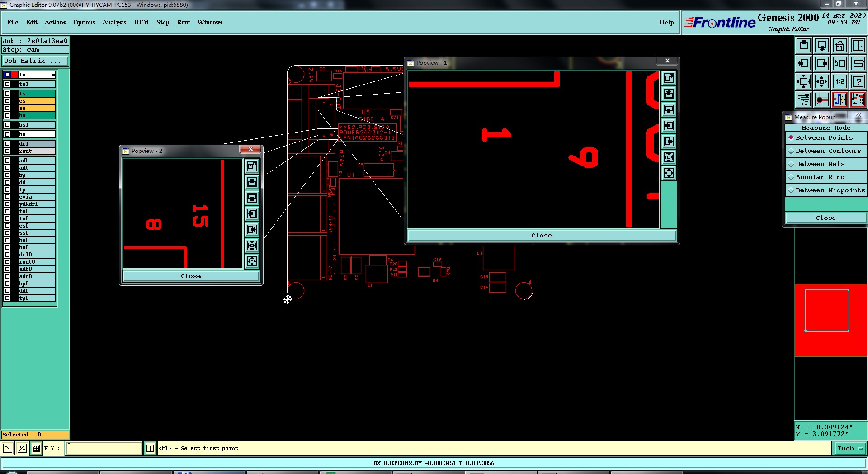Pan down in Popview - 1
Screen dimensions: 868x474
pos(669,110)
